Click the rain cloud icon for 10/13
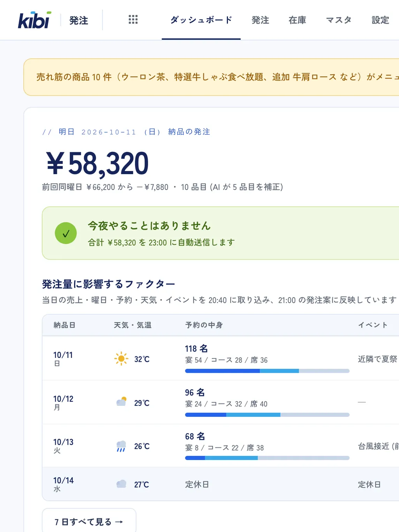This screenshot has height=532, width=399. coord(121,446)
